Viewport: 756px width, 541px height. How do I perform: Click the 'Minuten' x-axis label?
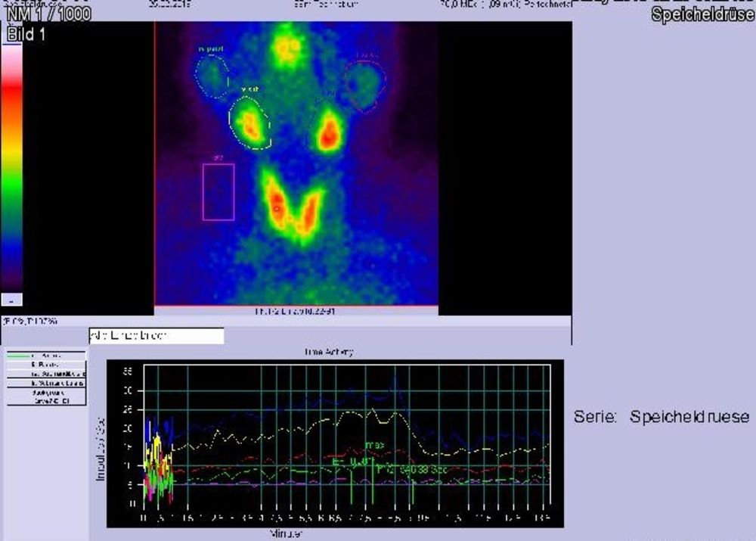[286, 533]
